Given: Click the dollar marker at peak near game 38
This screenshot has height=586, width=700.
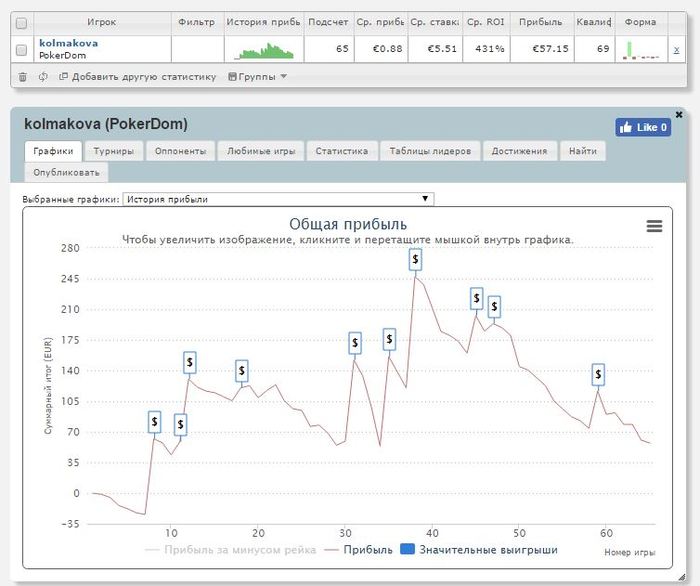Looking at the screenshot, I should [415, 259].
